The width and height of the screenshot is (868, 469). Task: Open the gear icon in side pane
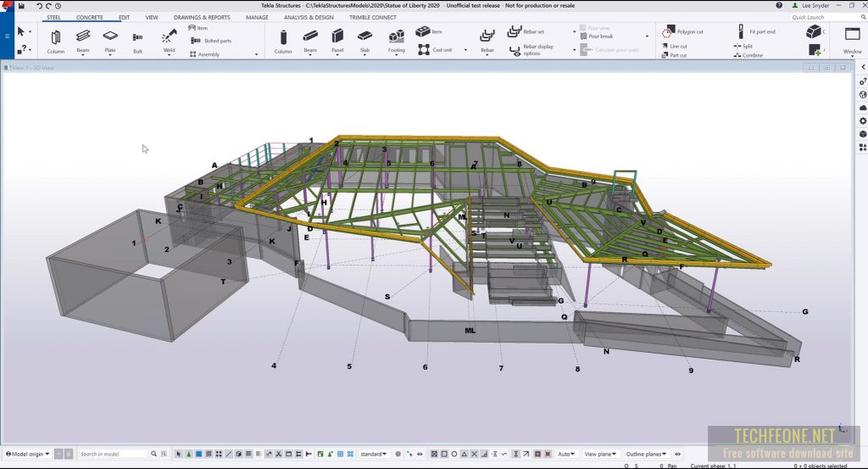[x=863, y=120]
